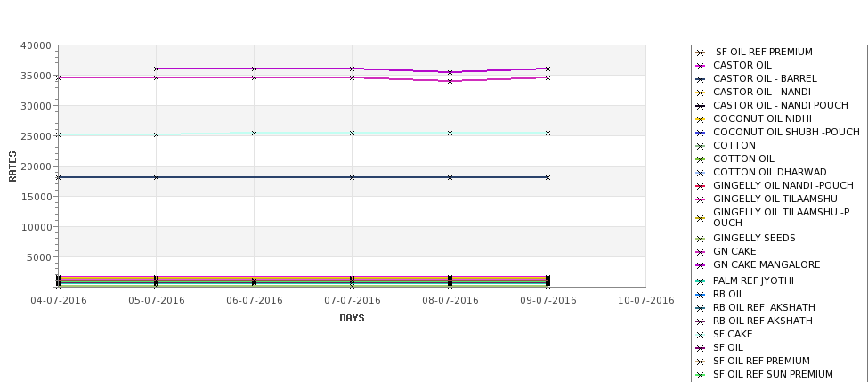Click the GINGELLY SEEDS legend marker icon
This screenshot has width=868, height=382.
pyautogui.click(x=701, y=240)
